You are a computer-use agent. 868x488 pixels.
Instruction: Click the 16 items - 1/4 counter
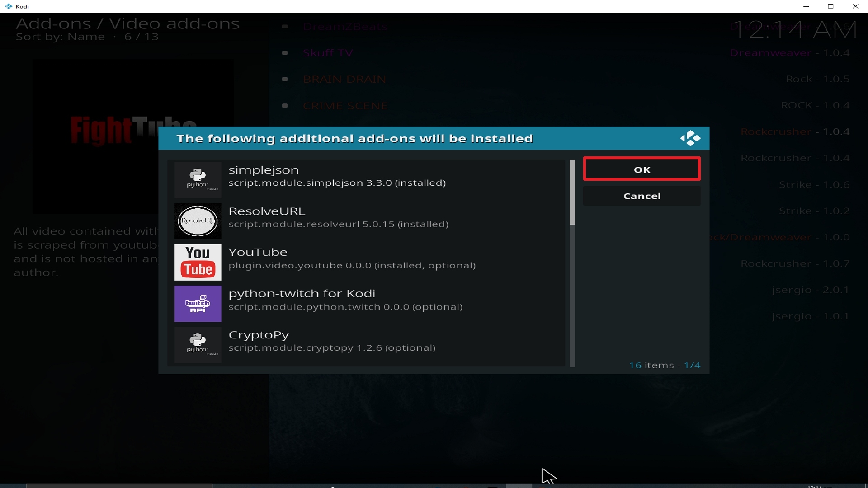[x=665, y=365]
